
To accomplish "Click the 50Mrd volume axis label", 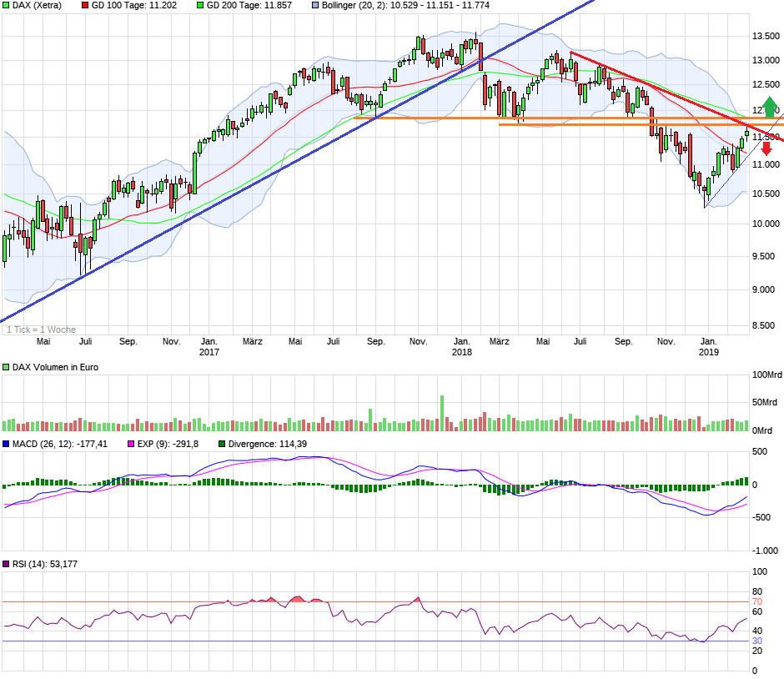I will tap(765, 403).
